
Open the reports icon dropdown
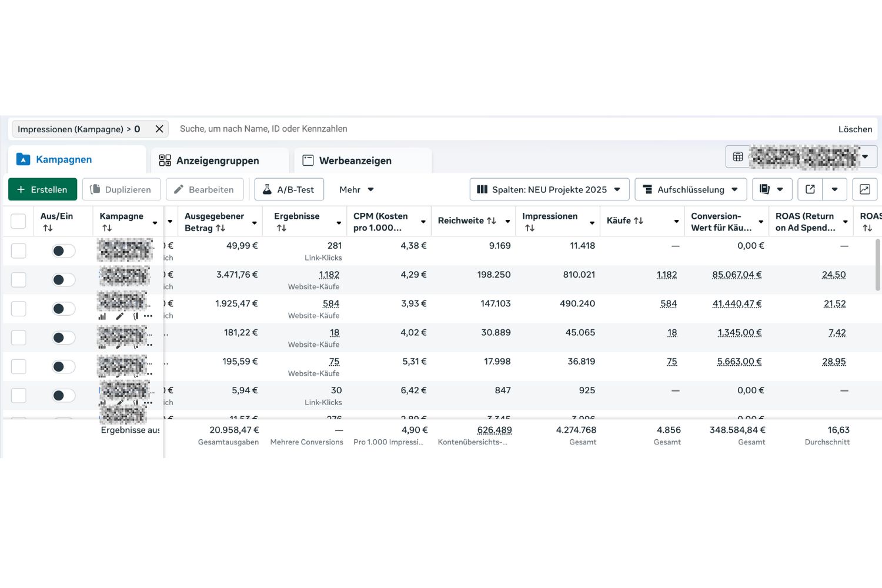coord(771,189)
